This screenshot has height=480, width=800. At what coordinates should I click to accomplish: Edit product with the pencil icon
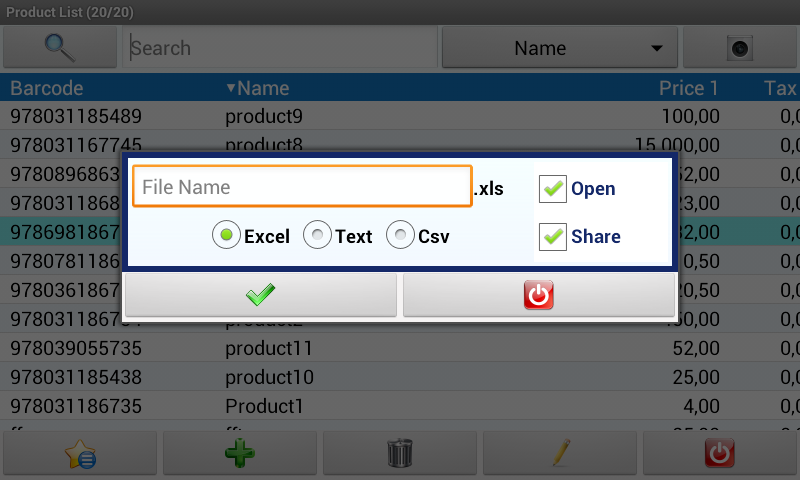click(560, 453)
